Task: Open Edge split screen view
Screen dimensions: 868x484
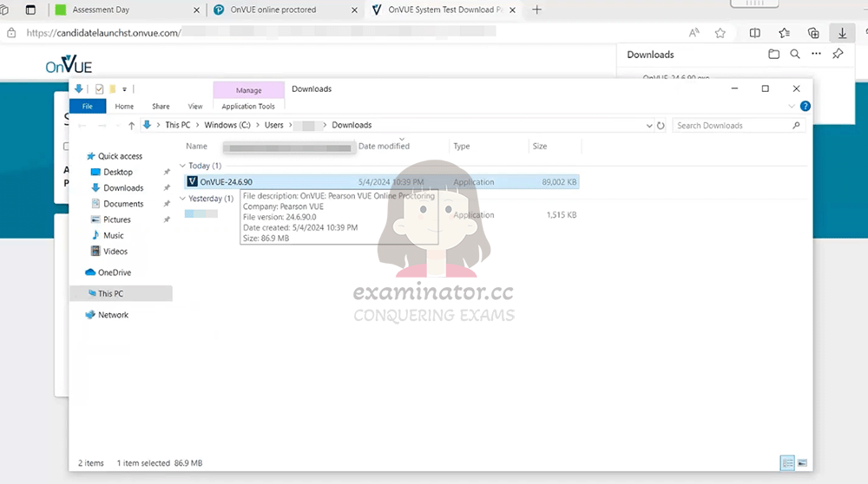Action: (x=754, y=33)
